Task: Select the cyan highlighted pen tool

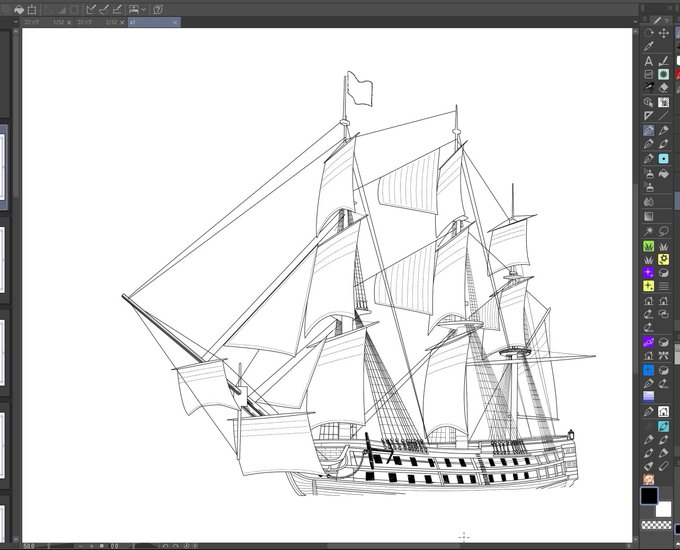Action: click(x=664, y=426)
